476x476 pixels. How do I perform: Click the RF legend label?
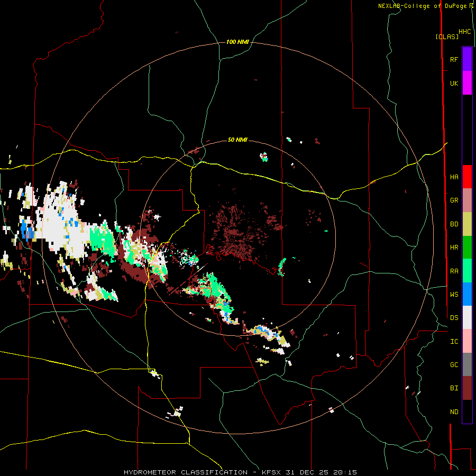(x=454, y=59)
